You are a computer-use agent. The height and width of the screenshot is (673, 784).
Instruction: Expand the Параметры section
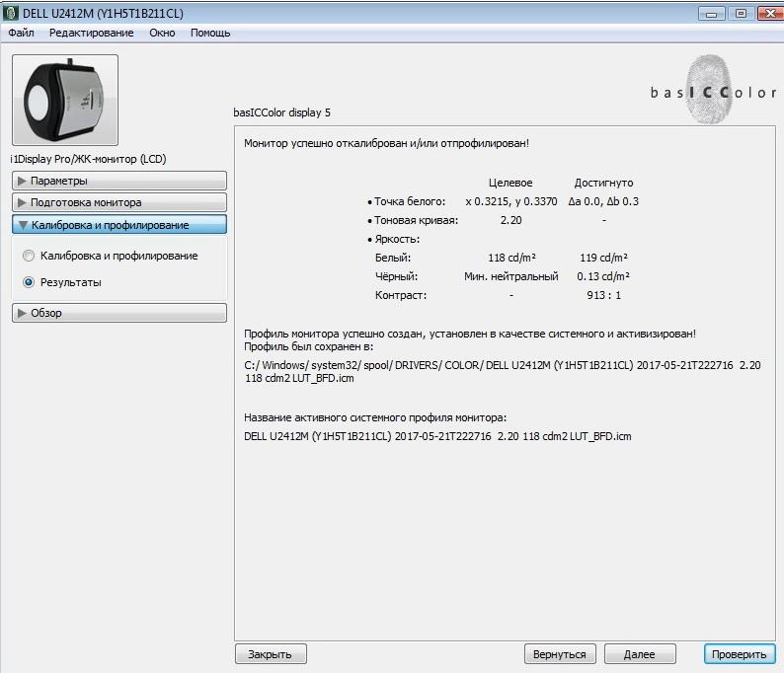(119, 181)
